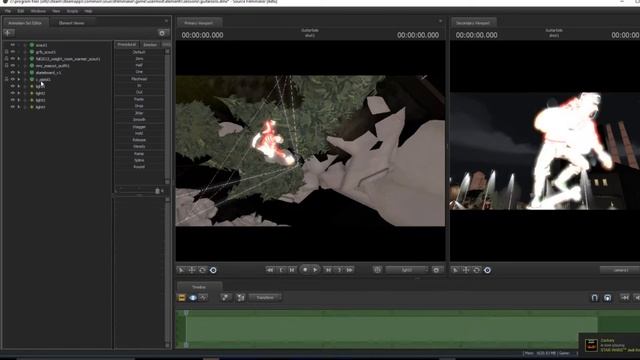Jump to last frame in playback controls
The height and width of the screenshot is (360, 640).
click(x=350, y=270)
